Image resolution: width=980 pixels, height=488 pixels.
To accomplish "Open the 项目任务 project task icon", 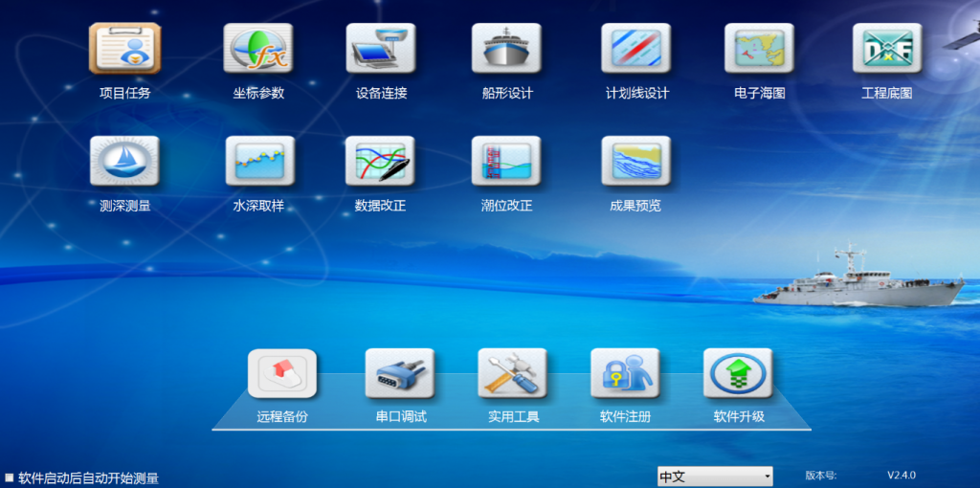I will coord(124,49).
